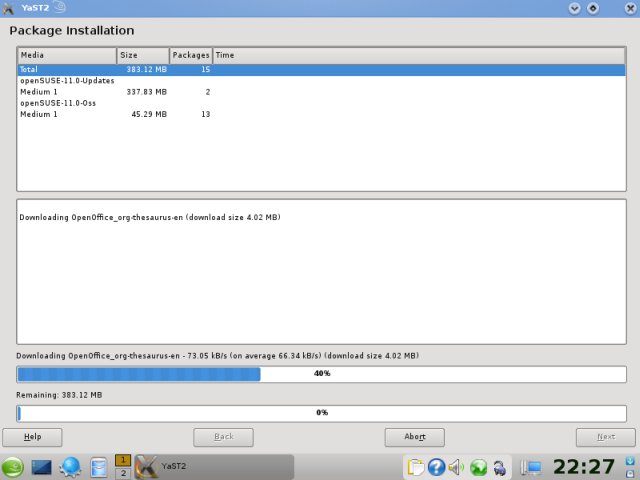Click the Remaining: 383.12 MB label
This screenshot has width=640, height=480.
[x=59, y=395]
